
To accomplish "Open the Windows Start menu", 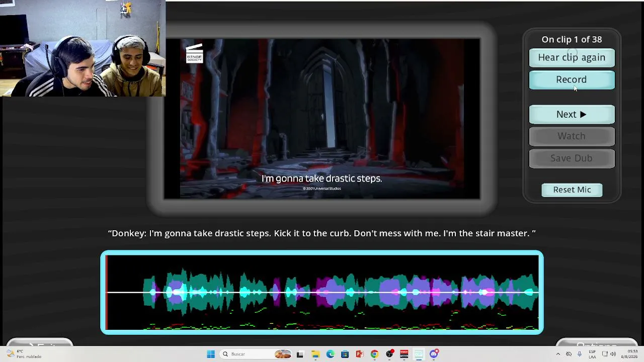I will [x=211, y=354].
